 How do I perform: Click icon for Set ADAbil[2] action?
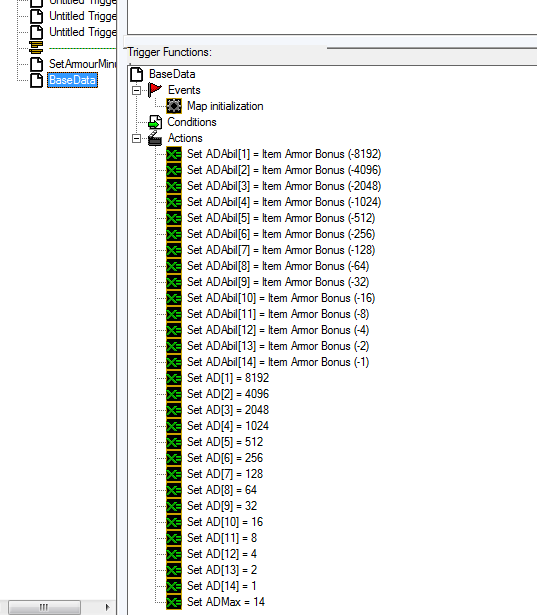174,170
